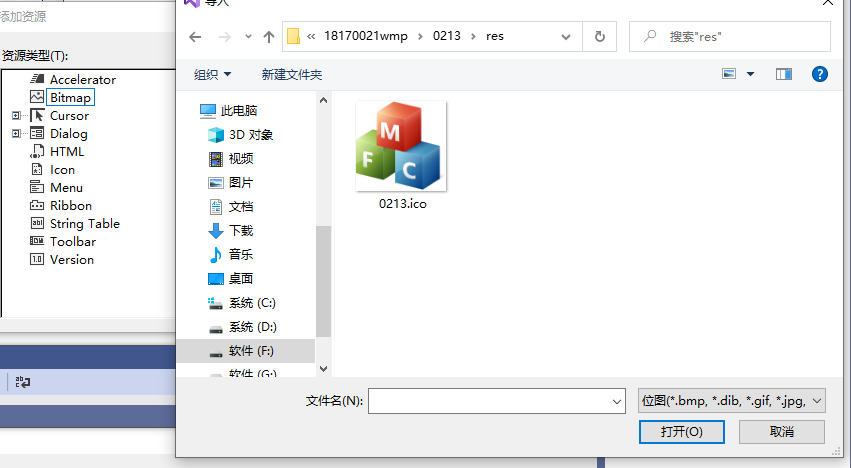This screenshot has height=468, width=851.
Task: Select the Accelerator resource type icon
Action: coord(37,79)
